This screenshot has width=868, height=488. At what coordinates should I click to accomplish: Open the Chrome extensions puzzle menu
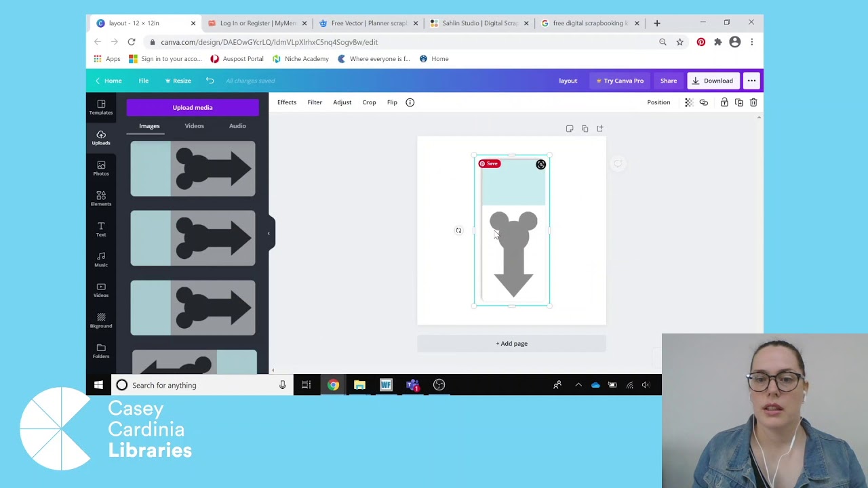(718, 42)
